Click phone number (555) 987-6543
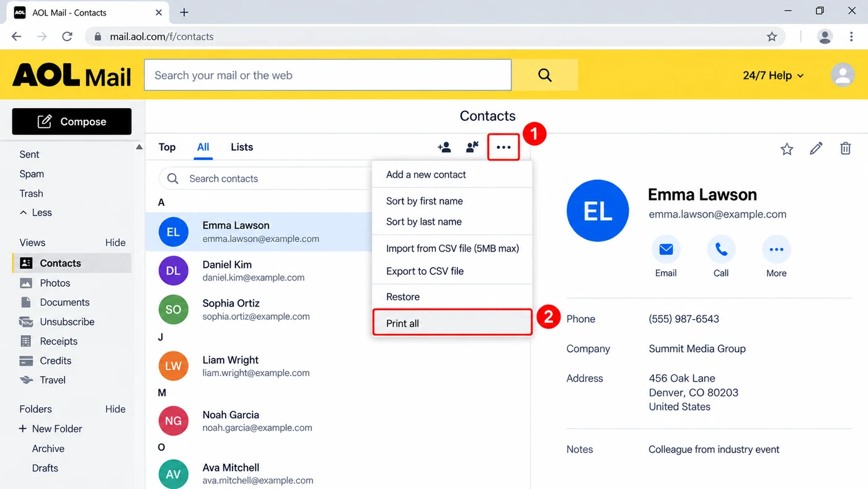 click(684, 319)
